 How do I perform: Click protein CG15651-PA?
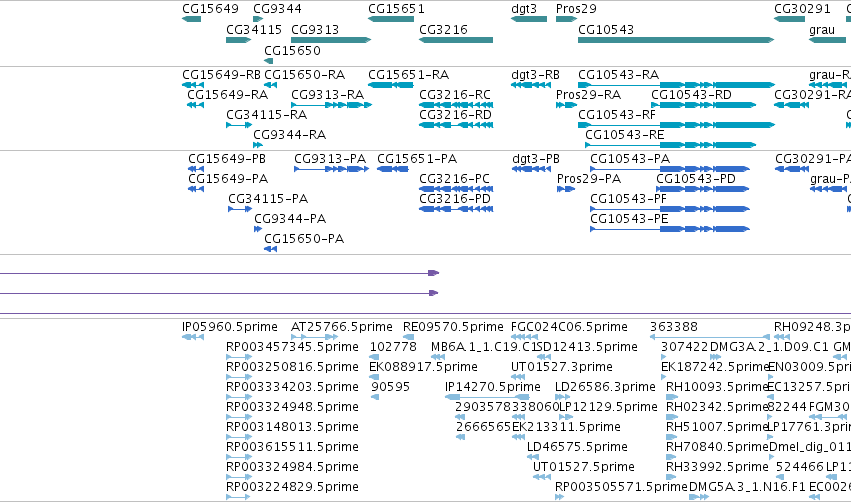pyautogui.click(x=392, y=169)
